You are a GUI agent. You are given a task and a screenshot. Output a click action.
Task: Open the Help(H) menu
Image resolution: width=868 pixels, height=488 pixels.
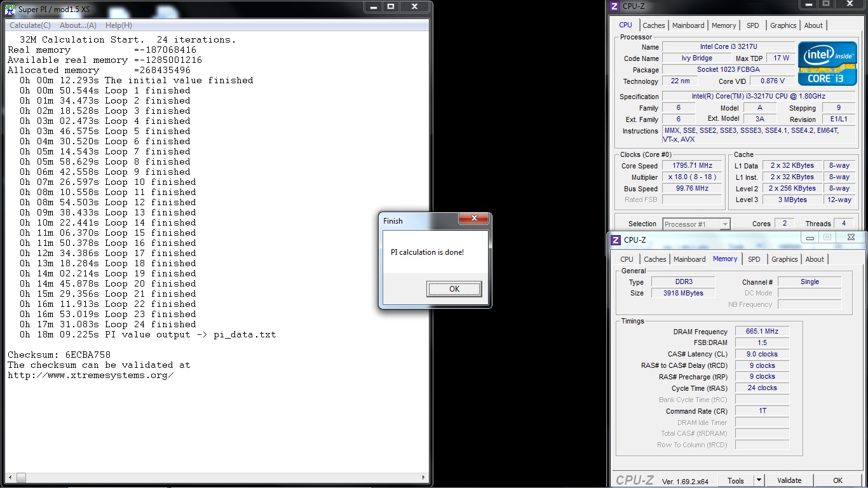coord(119,25)
